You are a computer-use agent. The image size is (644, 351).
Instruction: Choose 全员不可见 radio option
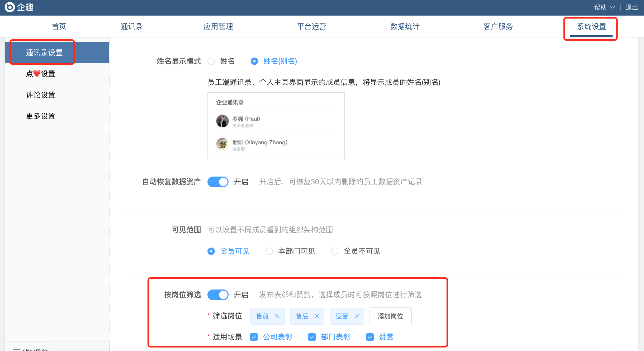[335, 251]
